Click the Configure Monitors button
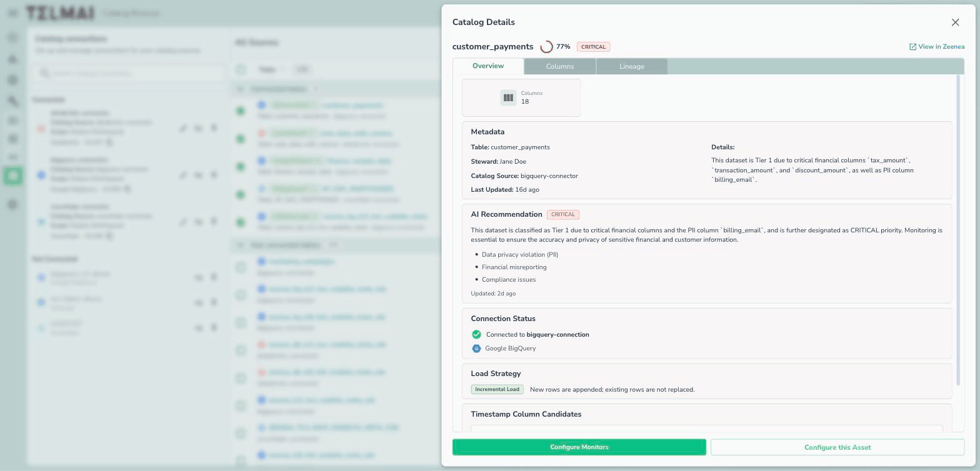Image resolution: width=980 pixels, height=471 pixels. [579, 447]
